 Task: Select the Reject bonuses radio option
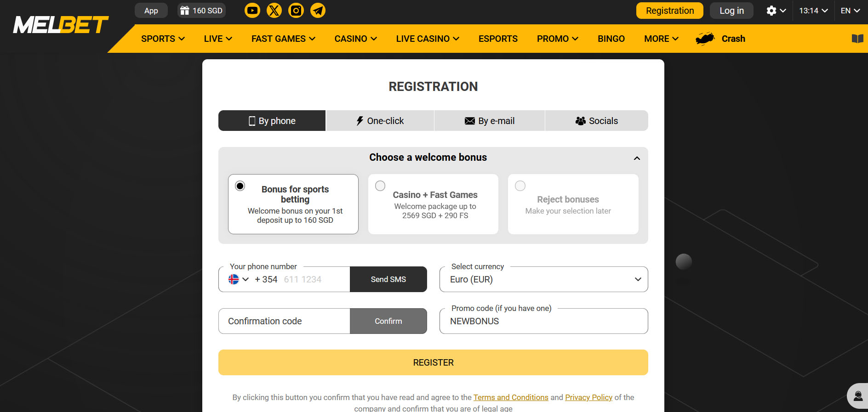click(x=520, y=186)
